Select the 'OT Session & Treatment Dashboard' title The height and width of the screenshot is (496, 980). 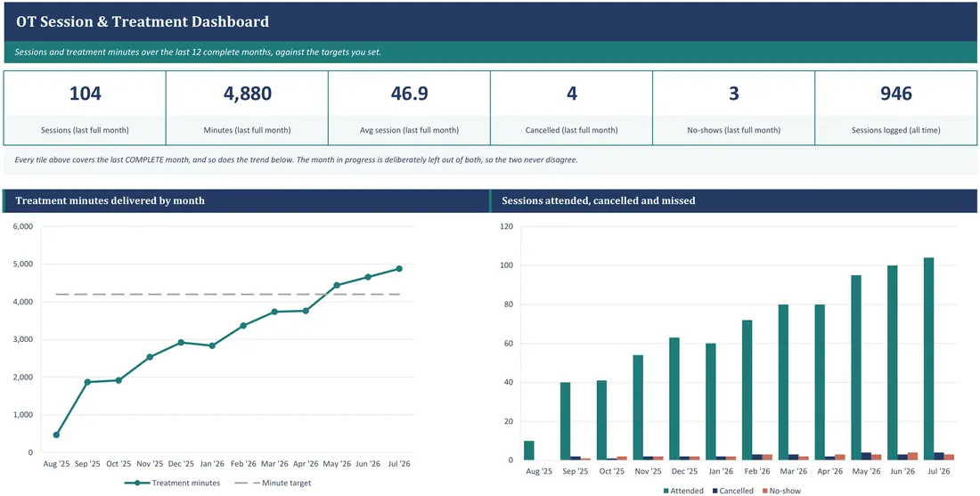tap(143, 22)
